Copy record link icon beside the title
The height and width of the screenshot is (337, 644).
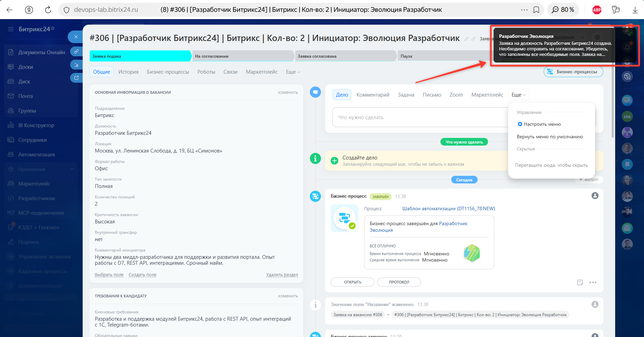pyautogui.click(x=473, y=39)
